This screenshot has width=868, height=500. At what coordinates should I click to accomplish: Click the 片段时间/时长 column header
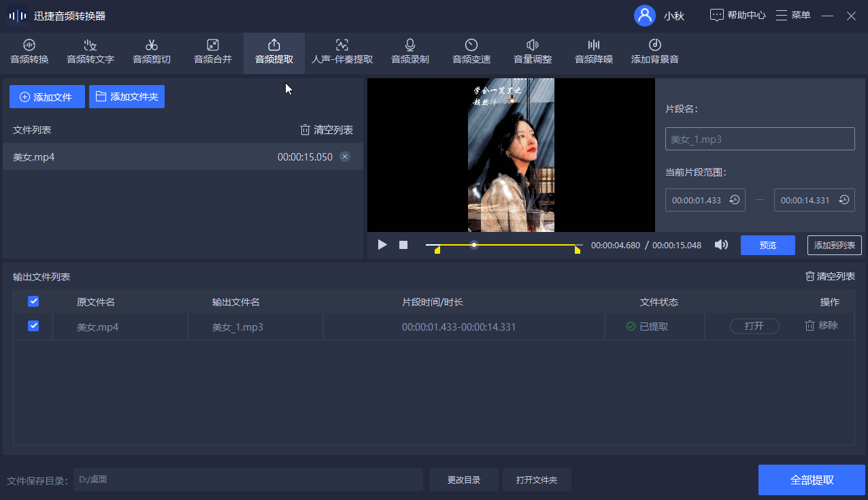[433, 302]
